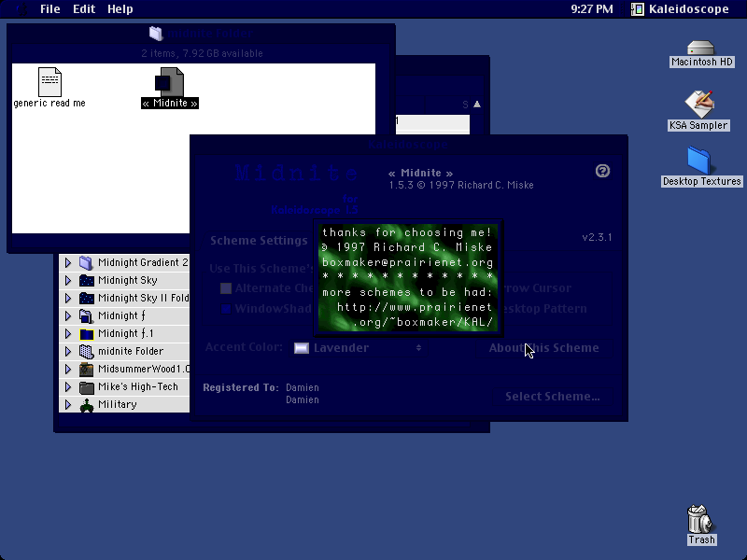Viewport: 747px width, 560px height.
Task: Click the midnite Folder window title bar
Action: pyautogui.click(x=201, y=34)
